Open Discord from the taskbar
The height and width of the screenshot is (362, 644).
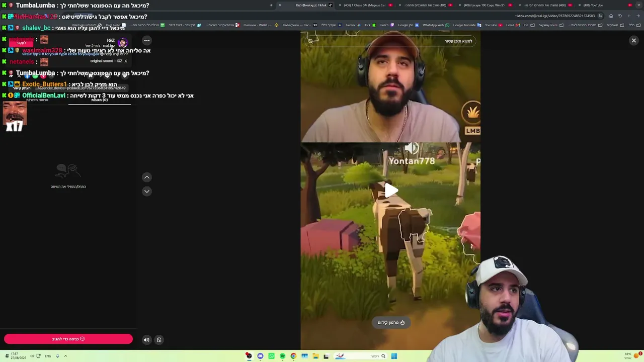coord(260,356)
